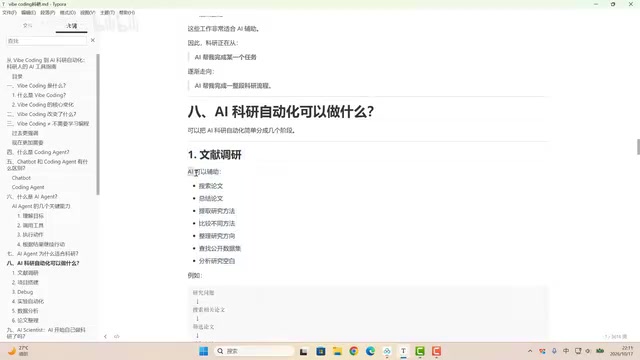Go to outline item 5. 数据分析

click(x=25, y=311)
